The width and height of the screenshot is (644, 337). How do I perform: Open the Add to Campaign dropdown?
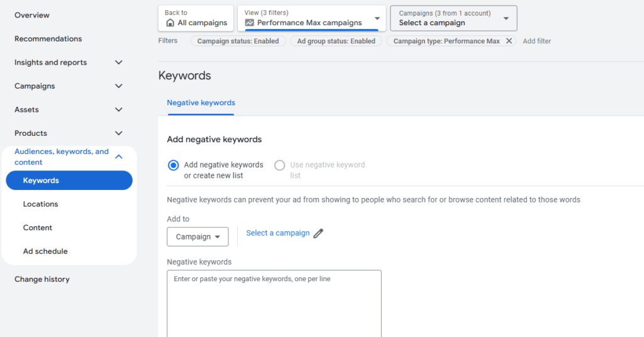pos(197,237)
